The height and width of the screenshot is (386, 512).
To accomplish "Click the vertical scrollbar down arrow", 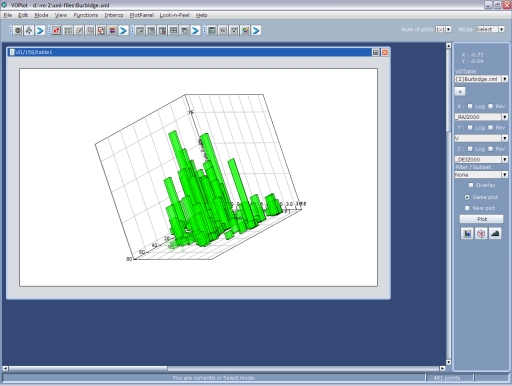I will (449, 362).
